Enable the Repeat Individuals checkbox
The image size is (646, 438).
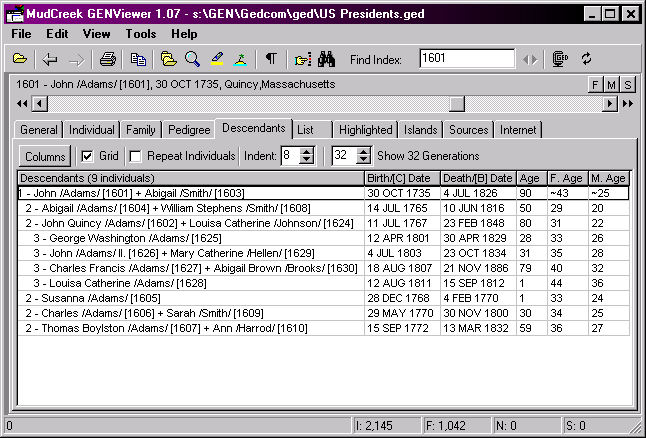(135, 156)
